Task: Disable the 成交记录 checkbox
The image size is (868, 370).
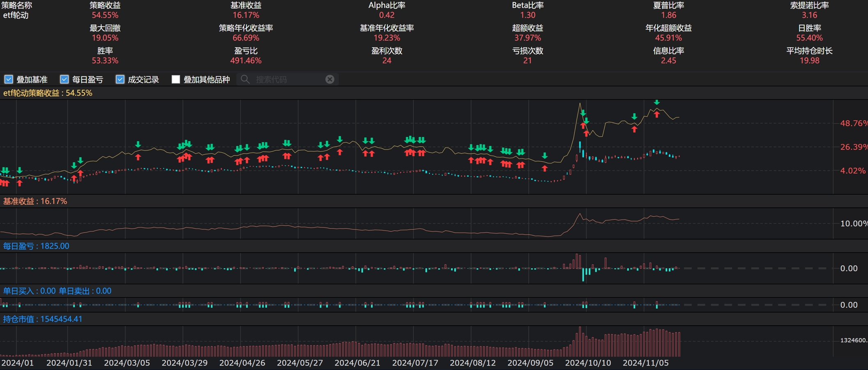Action: (120, 79)
